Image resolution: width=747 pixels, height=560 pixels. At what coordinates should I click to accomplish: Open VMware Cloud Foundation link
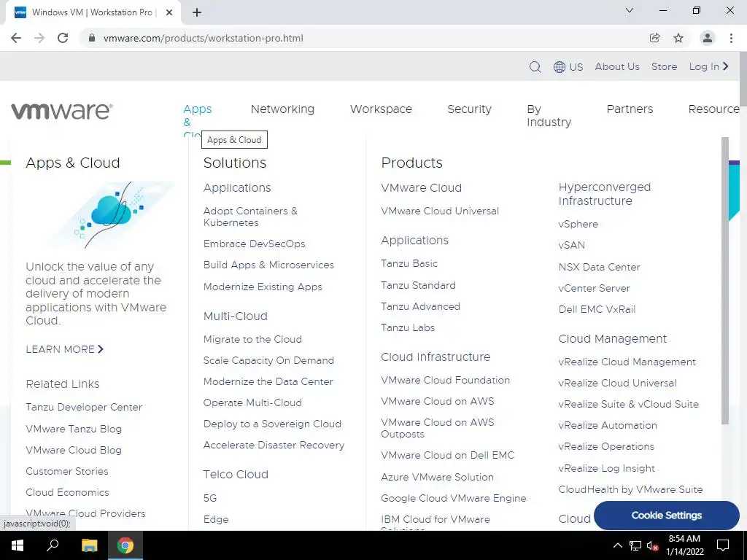pyautogui.click(x=445, y=380)
